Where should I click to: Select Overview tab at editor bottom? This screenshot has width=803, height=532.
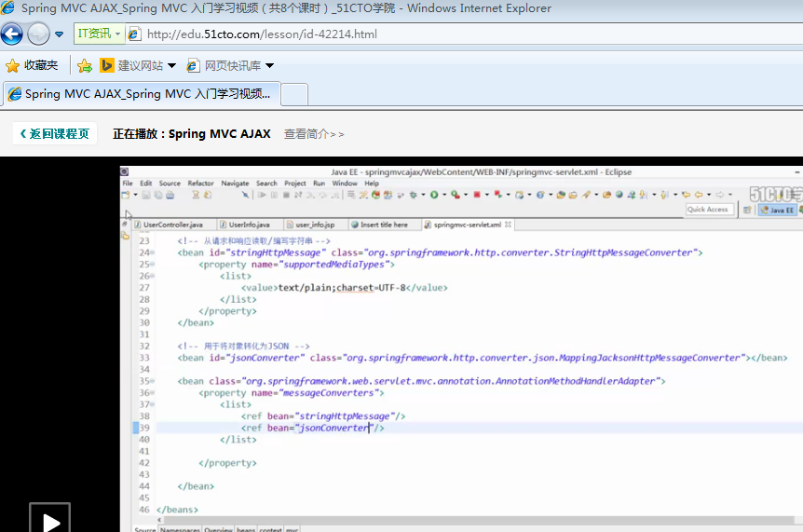coord(218,529)
